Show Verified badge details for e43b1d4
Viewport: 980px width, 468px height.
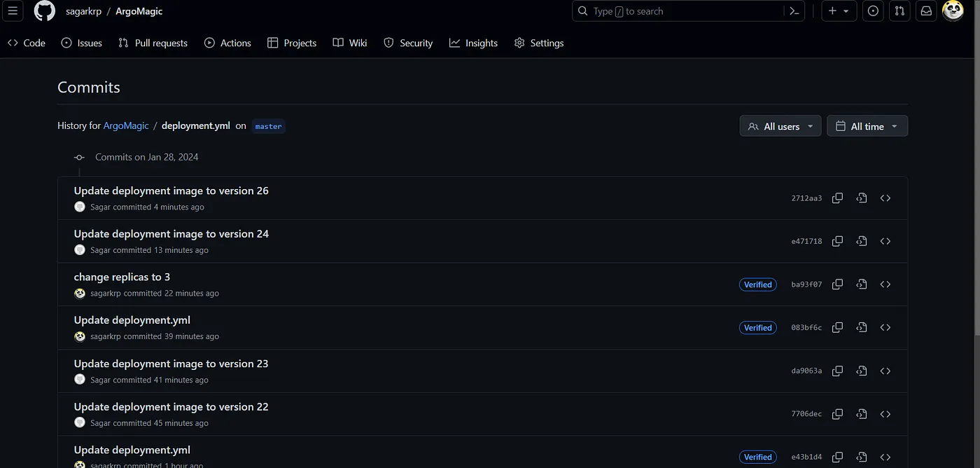coord(757,457)
